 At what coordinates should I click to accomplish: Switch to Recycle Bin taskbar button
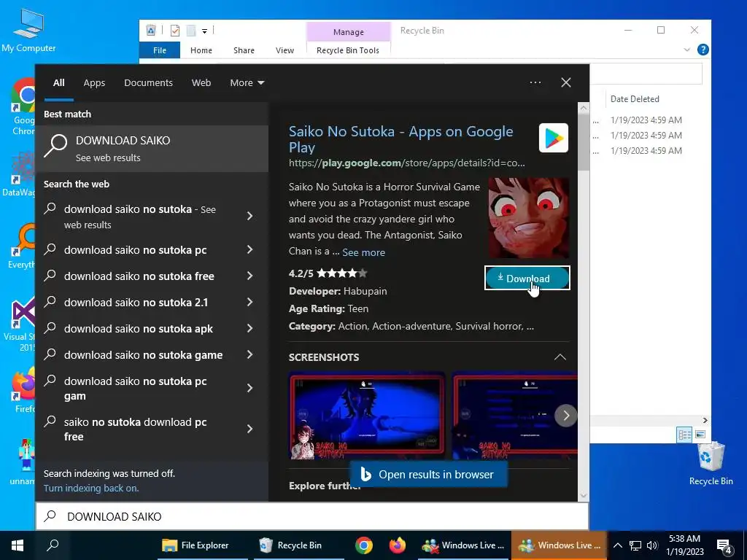[299, 545]
